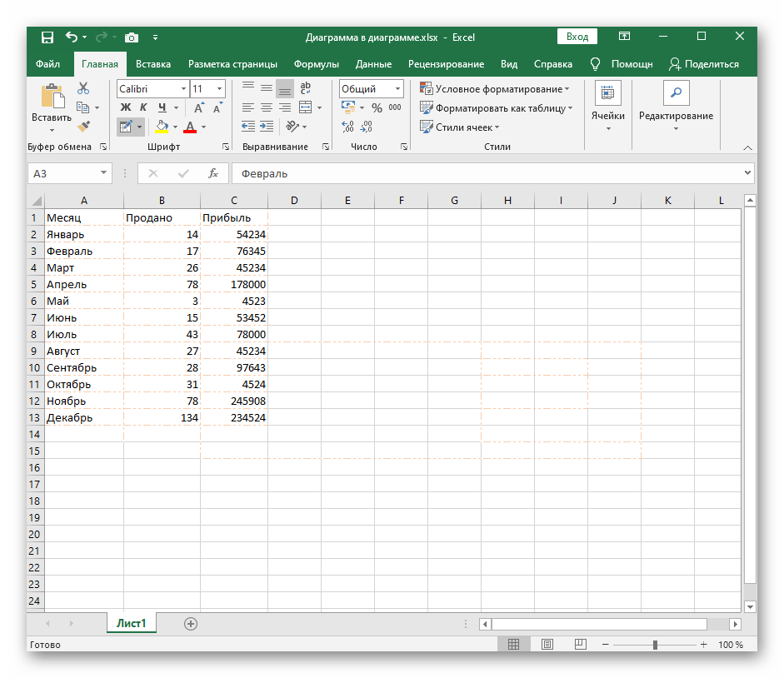Image resolution: width=784 pixels, height=678 pixels.
Task: Toggle Bold (Ж) formatting
Action: (126, 107)
